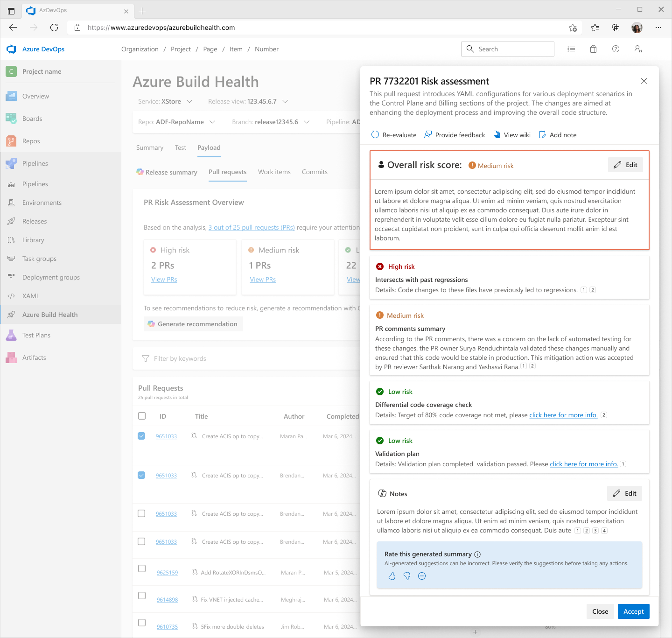
Task: Click the neutral minus rating icon
Action: point(422,576)
